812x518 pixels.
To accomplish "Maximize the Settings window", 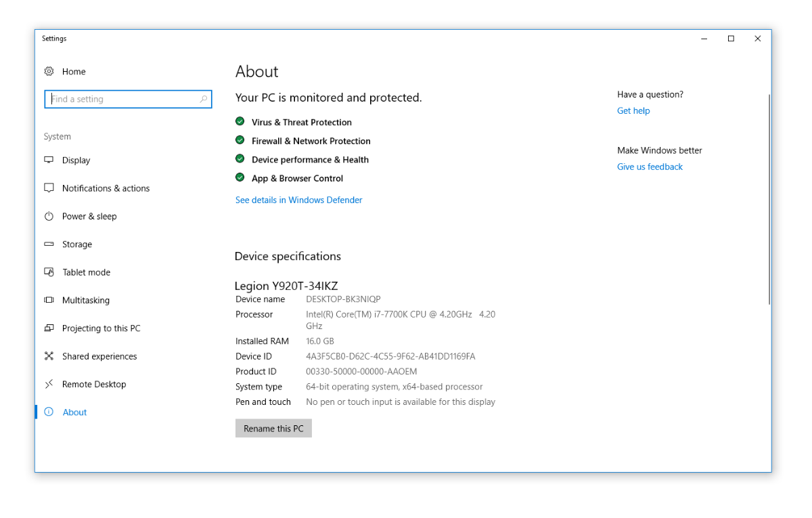I will (731, 39).
